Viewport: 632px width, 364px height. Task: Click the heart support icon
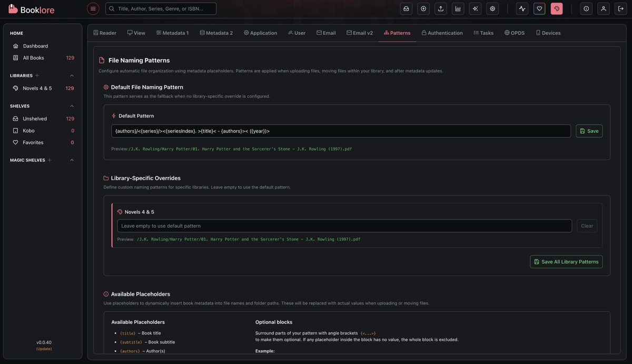pyautogui.click(x=539, y=8)
